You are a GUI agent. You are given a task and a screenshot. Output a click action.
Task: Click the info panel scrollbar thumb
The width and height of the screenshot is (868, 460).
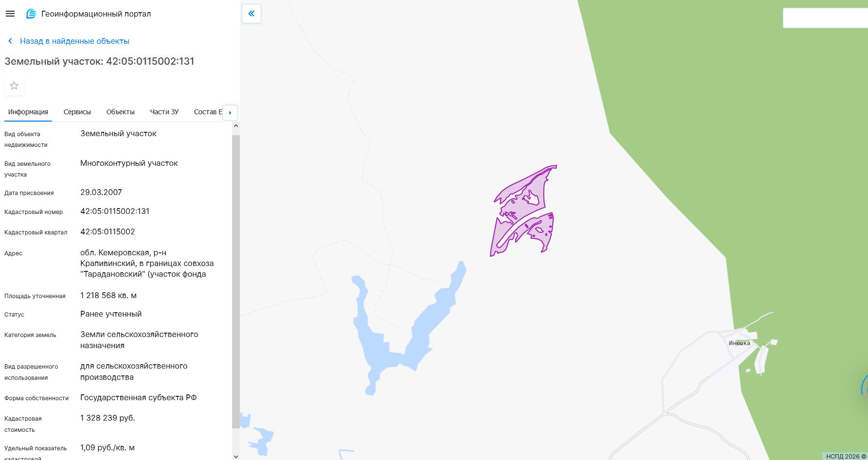click(236, 281)
